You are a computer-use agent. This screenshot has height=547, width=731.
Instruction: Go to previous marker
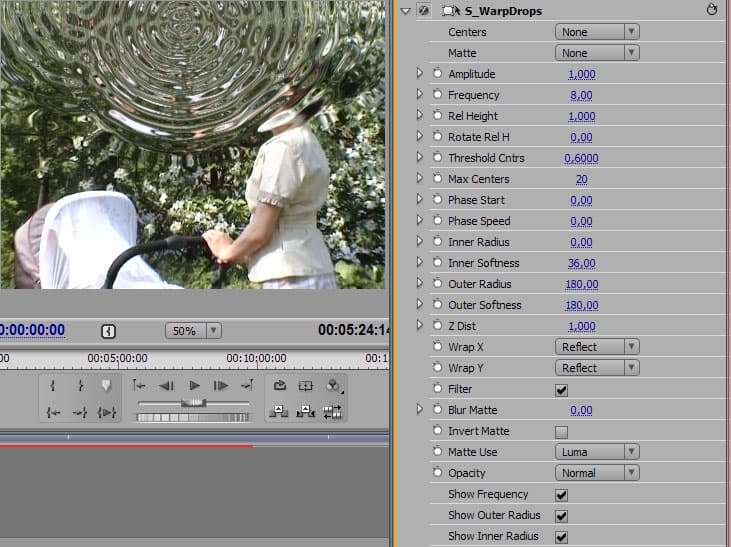[x=139, y=386]
